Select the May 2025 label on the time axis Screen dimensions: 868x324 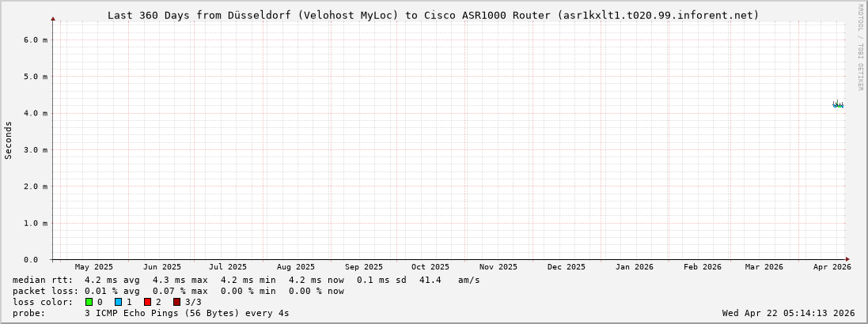94,267
